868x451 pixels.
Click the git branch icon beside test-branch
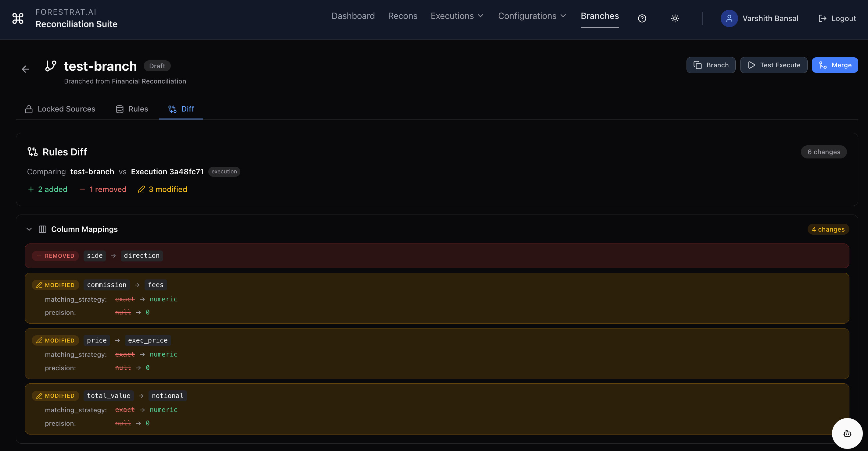pyautogui.click(x=51, y=66)
